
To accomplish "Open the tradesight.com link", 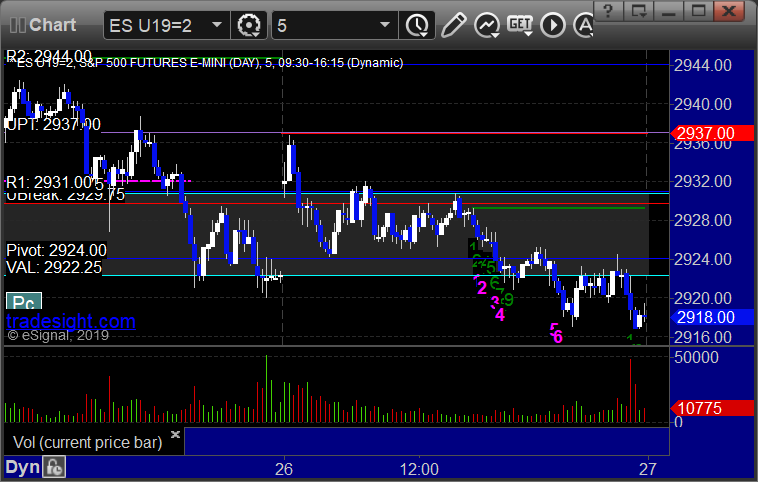I will click(70, 321).
